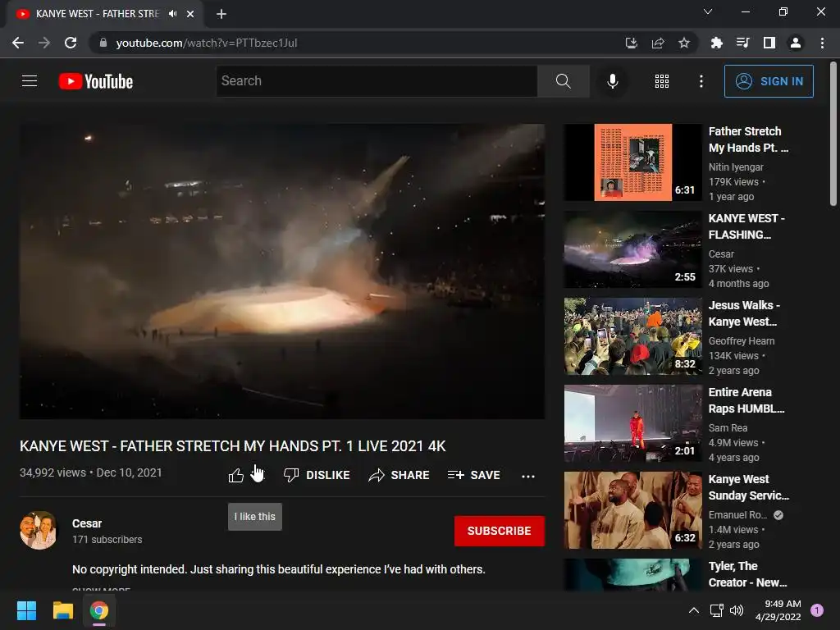Click channel name Emanuel Ro...
This screenshot has height=630, width=840.
(737, 515)
